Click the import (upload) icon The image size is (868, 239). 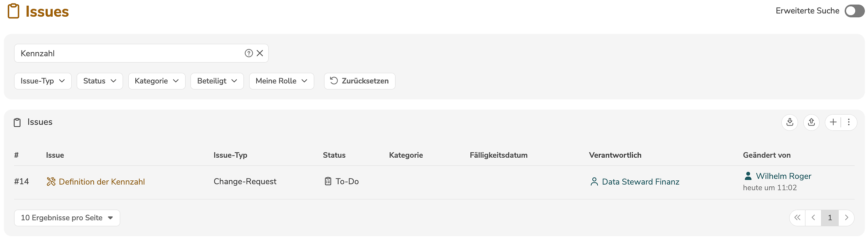click(x=811, y=122)
